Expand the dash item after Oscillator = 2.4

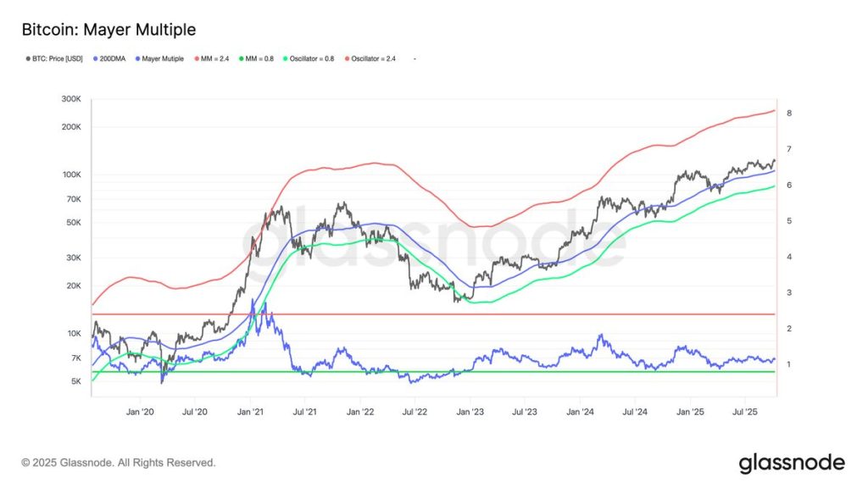coord(413,58)
